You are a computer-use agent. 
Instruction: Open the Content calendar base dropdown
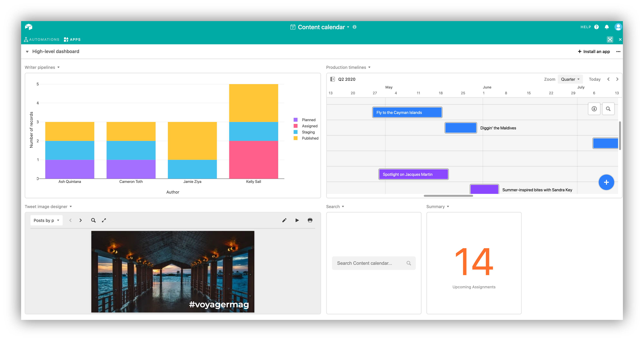point(348,27)
